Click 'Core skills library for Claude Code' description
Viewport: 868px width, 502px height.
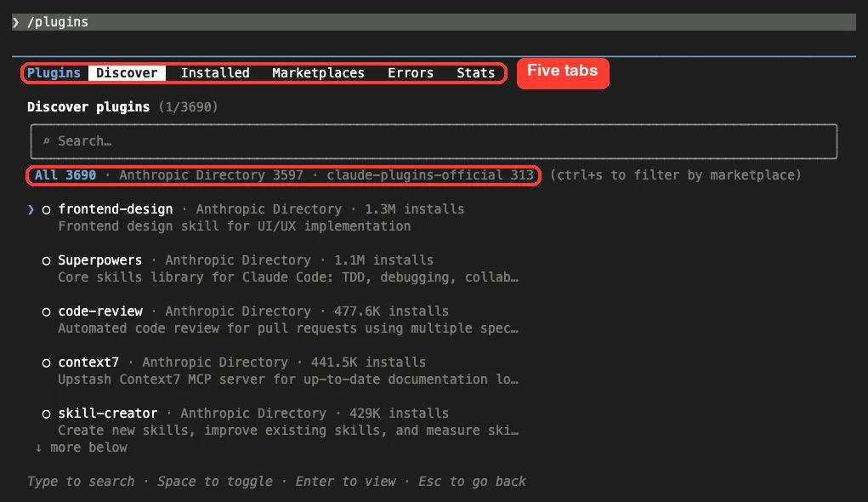288,277
